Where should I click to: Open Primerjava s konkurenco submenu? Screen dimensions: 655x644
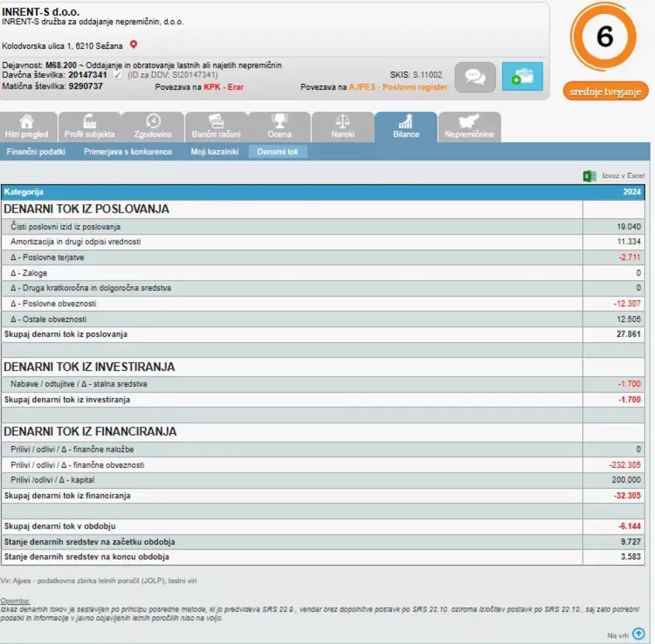tap(128, 151)
